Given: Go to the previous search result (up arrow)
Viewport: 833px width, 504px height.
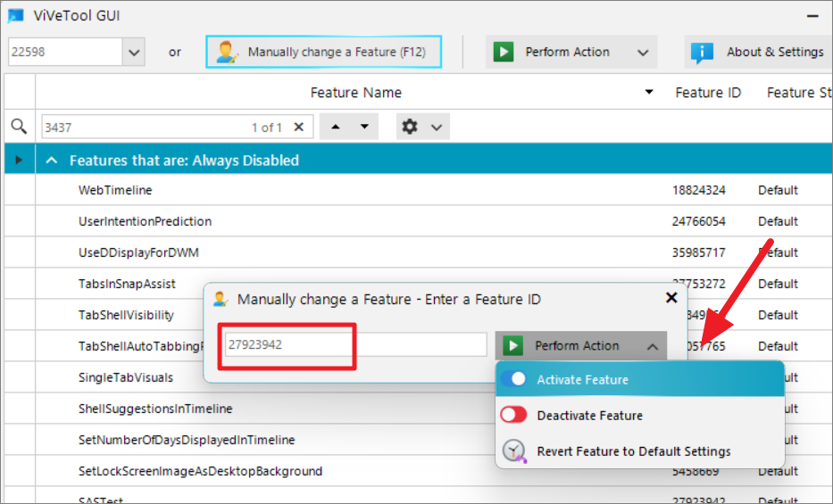Looking at the screenshot, I should point(335,127).
